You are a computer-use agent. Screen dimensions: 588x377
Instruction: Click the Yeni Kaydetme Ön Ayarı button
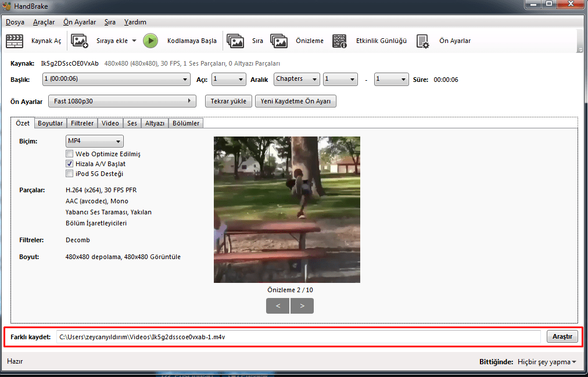[x=296, y=101]
